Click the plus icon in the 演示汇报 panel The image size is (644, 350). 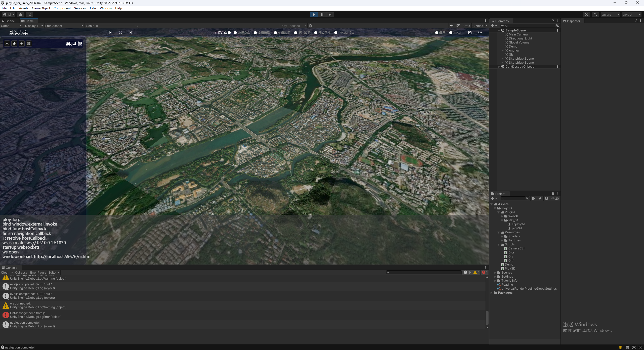click(x=22, y=43)
